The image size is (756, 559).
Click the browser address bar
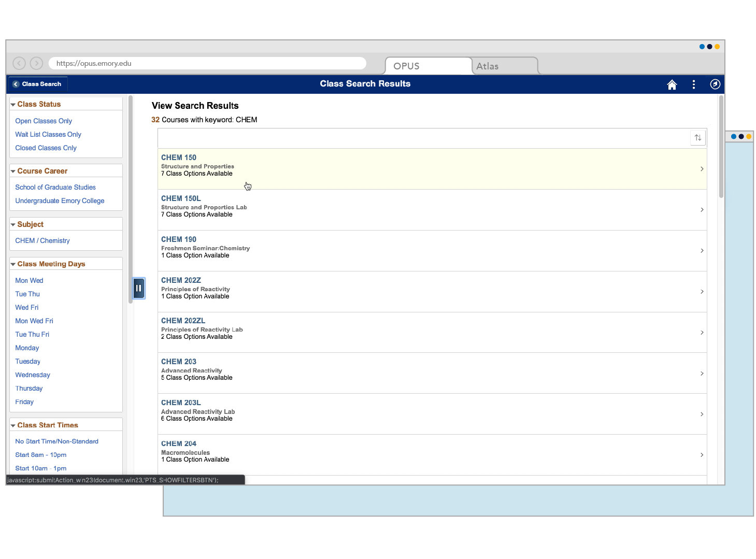pos(207,63)
